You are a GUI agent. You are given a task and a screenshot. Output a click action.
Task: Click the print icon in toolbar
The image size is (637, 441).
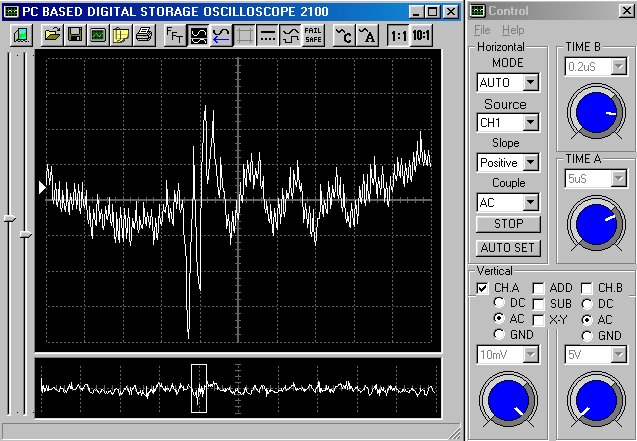(x=143, y=35)
